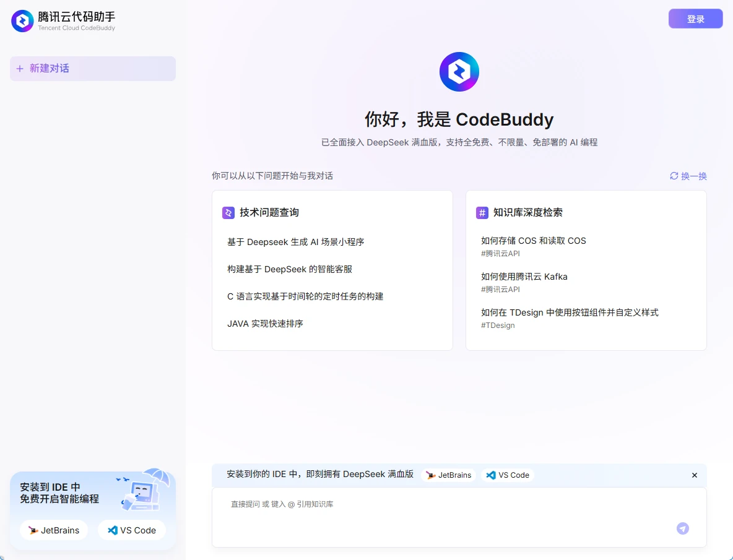The height and width of the screenshot is (560, 733).
Task: Click VS Code chip in banner above input
Action: click(x=507, y=475)
